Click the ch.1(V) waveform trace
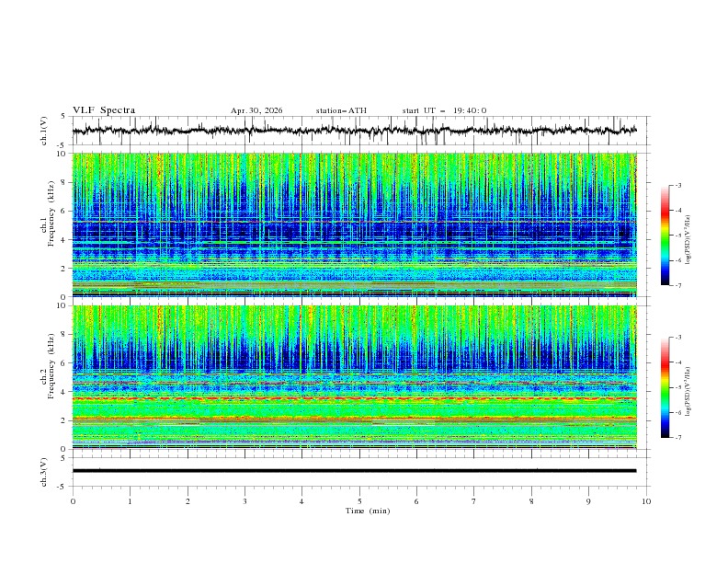Viewport: 728px width, 563px height. [354, 131]
